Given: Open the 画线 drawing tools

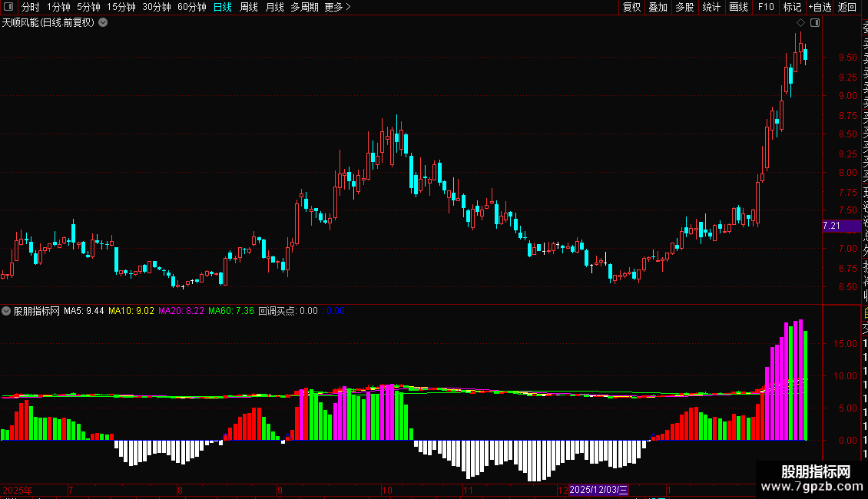Looking at the screenshot, I should pos(738,7).
